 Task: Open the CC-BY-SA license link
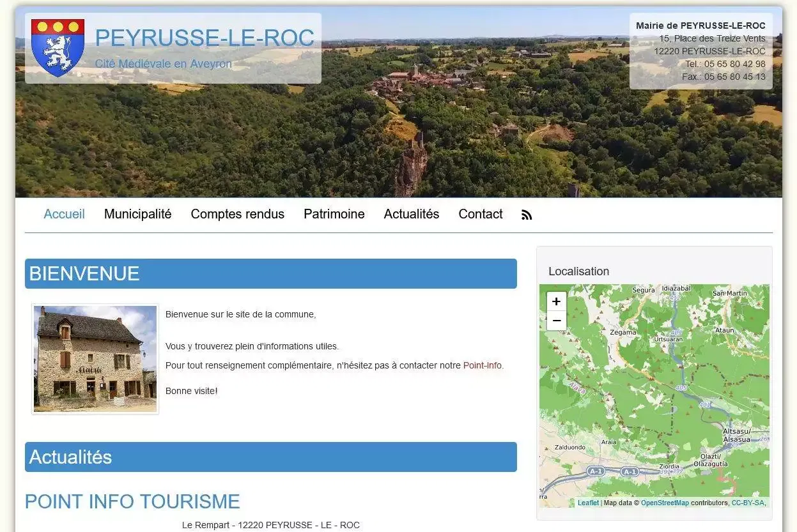[747, 503]
